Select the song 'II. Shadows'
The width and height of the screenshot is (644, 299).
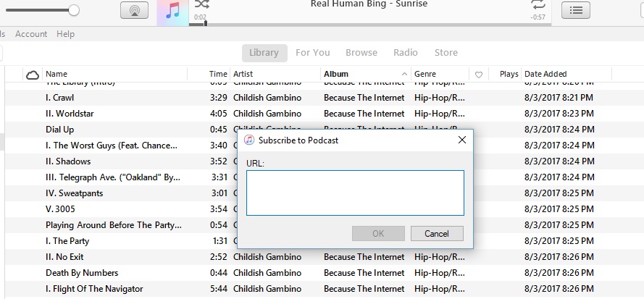click(68, 161)
